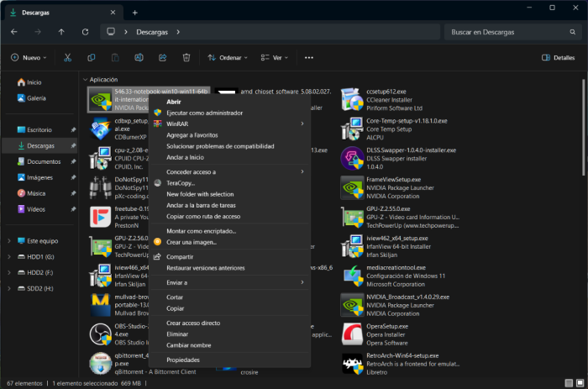This screenshot has width=588, height=389.
Task: Go up one folder with Up arrow
Action: [x=61, y=32]
